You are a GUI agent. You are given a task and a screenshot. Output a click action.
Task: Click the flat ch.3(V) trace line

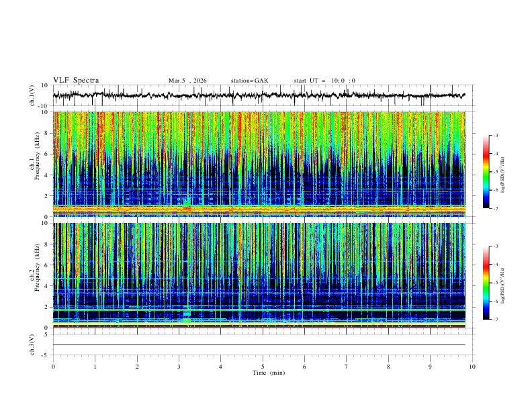[259, 345]
